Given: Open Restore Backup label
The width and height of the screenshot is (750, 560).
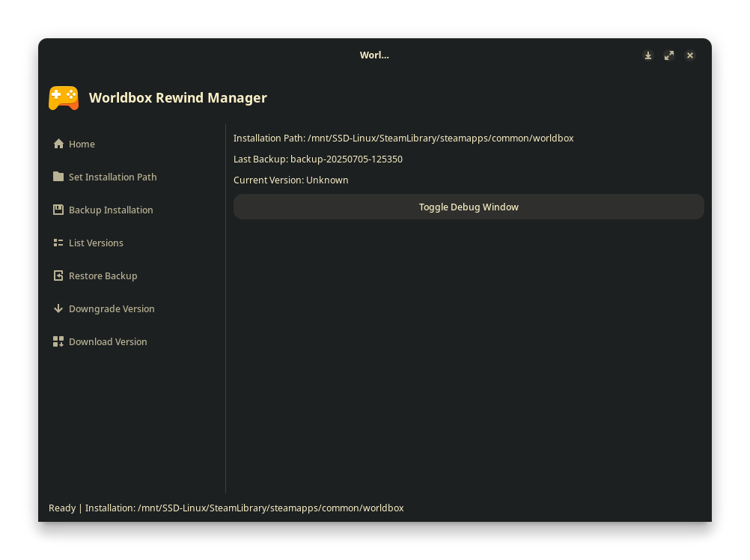Looking at the screenshot, I should tap(103, 276).
